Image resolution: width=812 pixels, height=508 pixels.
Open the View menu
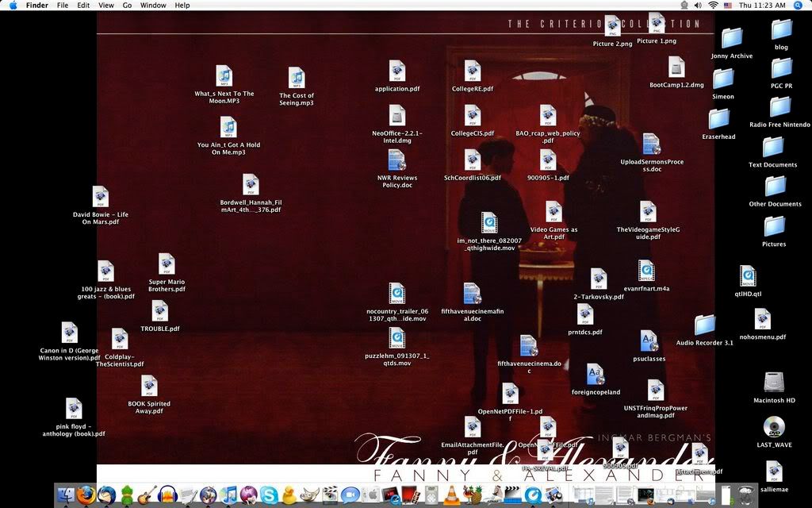pos(106,6)
